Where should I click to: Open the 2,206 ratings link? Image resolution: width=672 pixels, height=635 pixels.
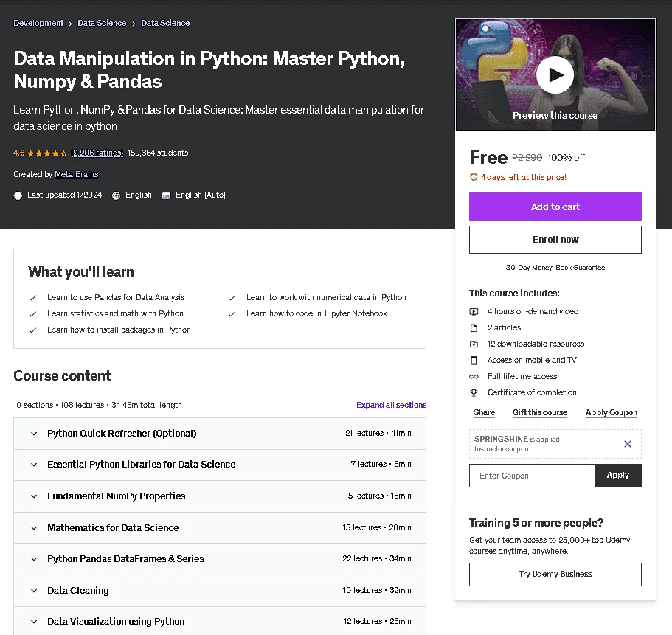[97, 153]
